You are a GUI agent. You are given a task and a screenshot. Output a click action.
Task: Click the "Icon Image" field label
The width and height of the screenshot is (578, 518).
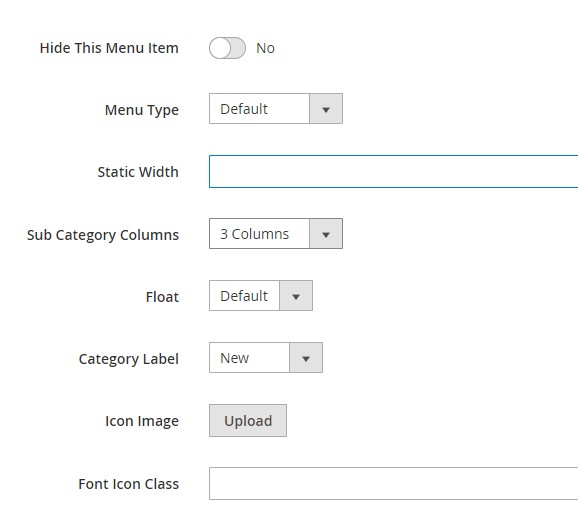coord(142,421)
